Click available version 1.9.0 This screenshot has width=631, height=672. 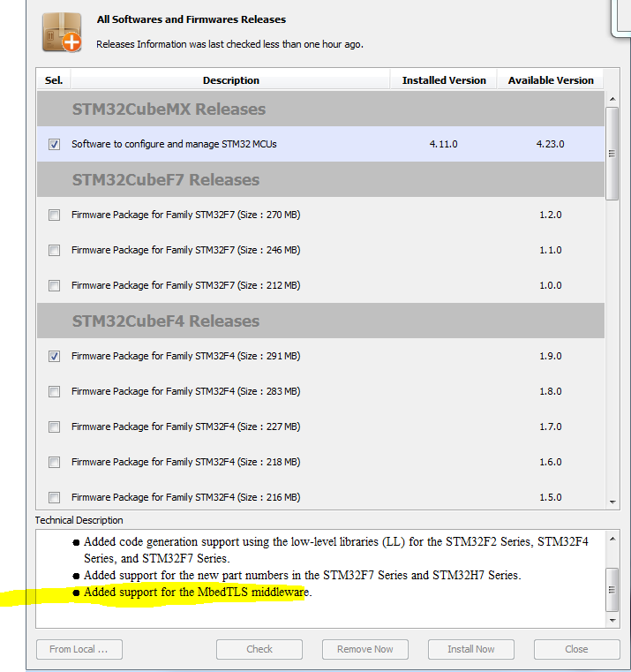click(x=551, y=356)
